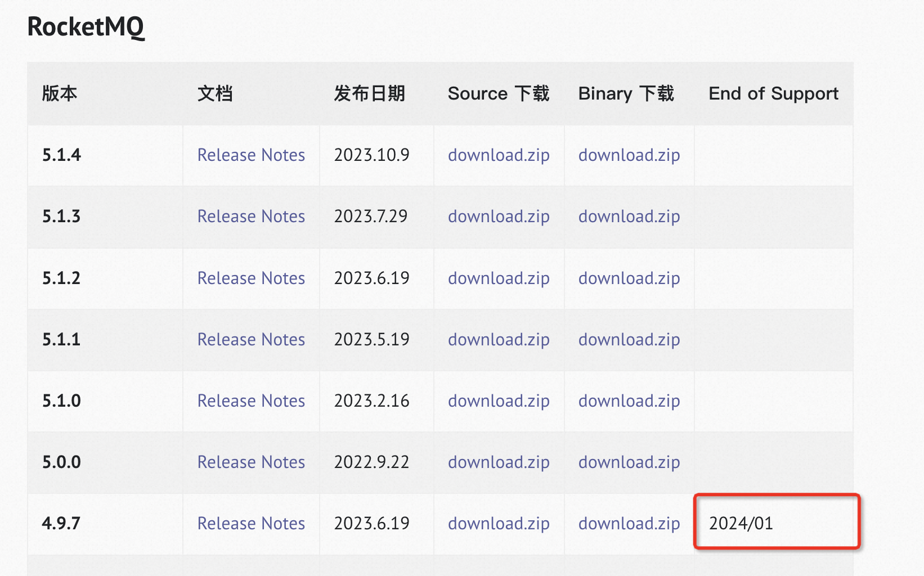The image size is (924, 576).
Task: Download source zip for version 5.1.4
Action: (499, 155)
